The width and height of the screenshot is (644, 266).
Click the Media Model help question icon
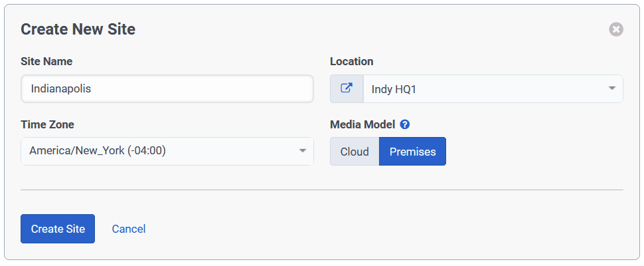[404, 124]
